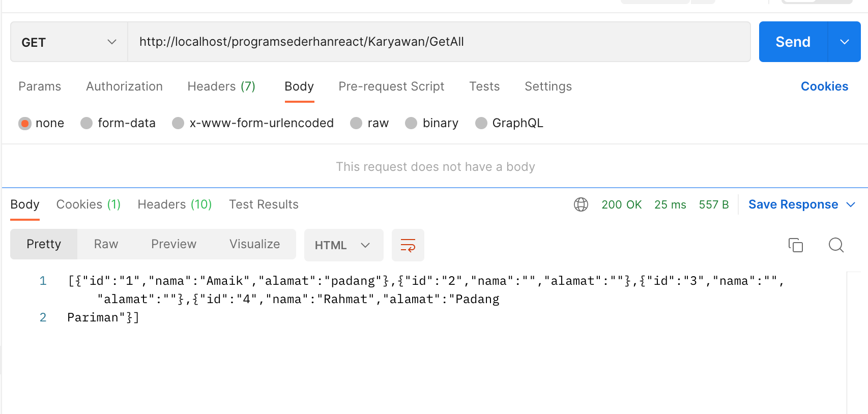
Task: Switch to the Raw response view
Action: tap(106, 244)
